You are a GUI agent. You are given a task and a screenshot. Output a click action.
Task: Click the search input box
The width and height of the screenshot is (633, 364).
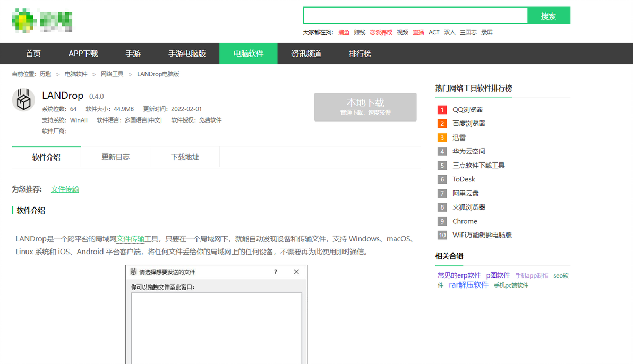coord(415,15)
